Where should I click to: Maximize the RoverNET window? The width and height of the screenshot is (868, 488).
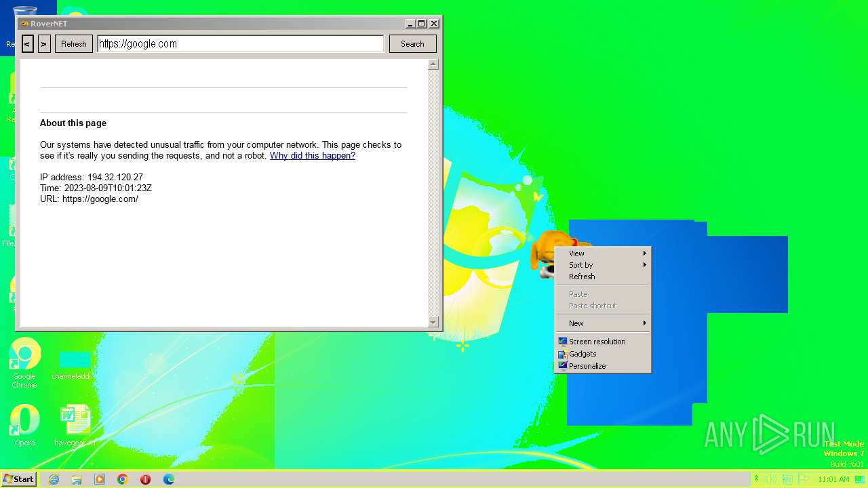422,24
